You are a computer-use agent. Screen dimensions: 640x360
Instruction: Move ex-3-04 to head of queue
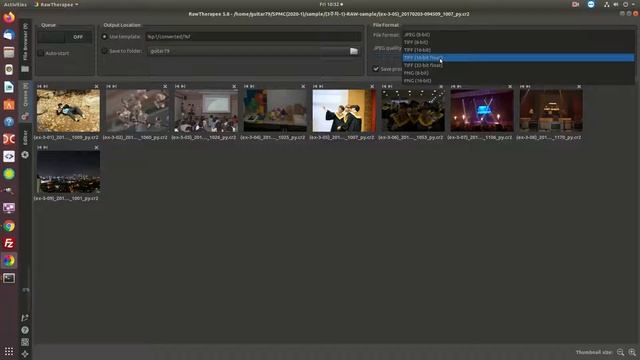click(247, 87)
